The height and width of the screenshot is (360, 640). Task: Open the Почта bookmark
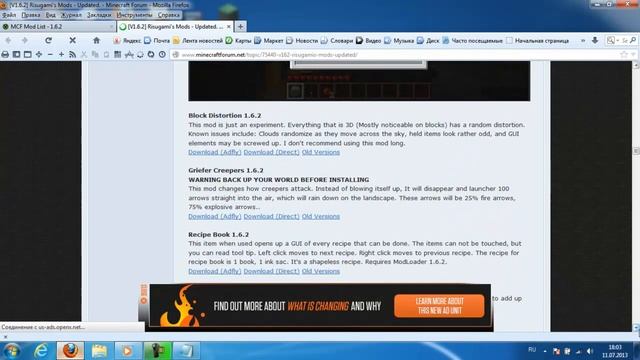click(x=157, y=41)
